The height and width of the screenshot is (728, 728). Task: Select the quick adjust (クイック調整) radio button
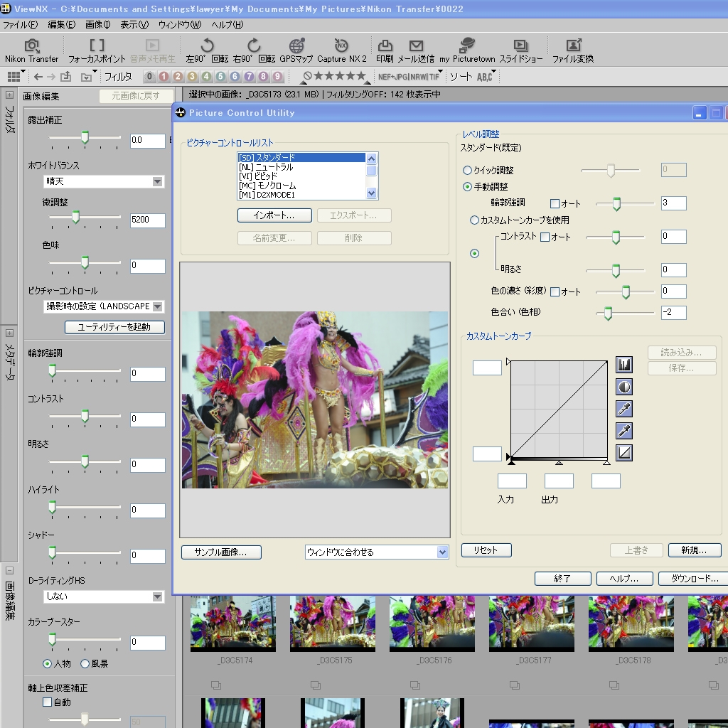[467, 171]
